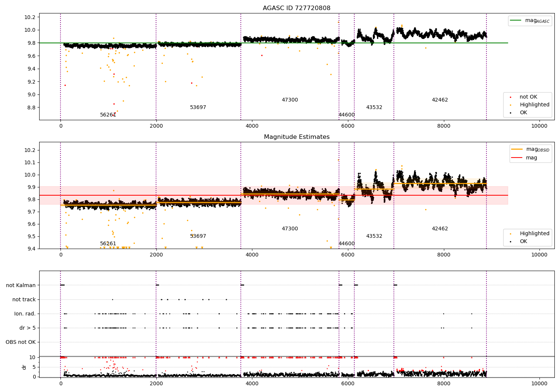Image resolution: width=560 pixels, height=392 pixels.
Task: Click the 9.5 y-axis tick label
Action: (x=31, y=237)
